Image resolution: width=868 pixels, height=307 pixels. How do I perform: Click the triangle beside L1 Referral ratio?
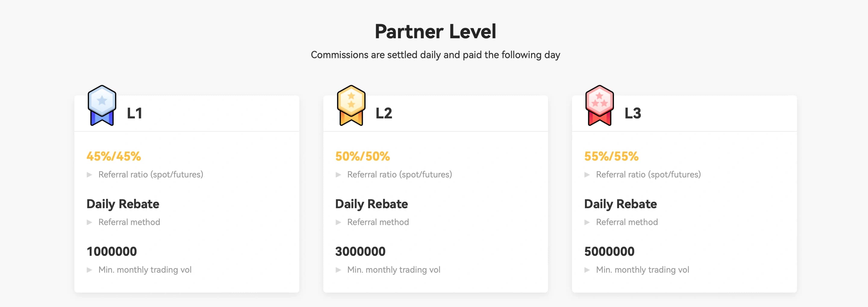[x=89, y=175]
